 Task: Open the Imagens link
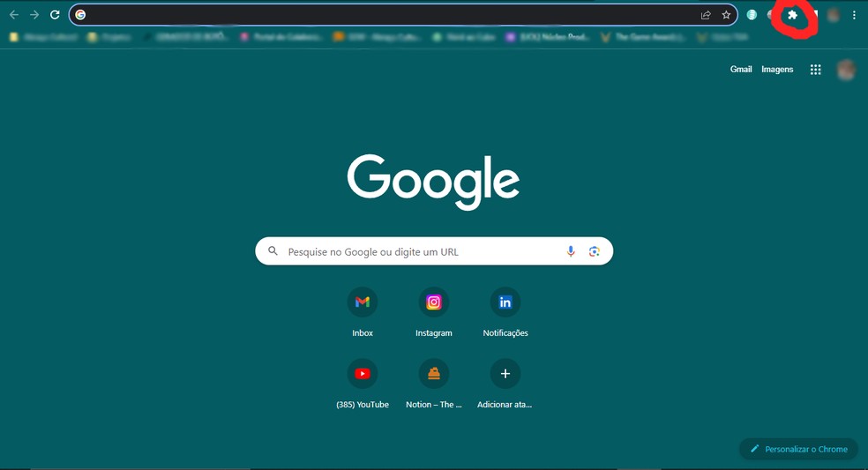777,69
